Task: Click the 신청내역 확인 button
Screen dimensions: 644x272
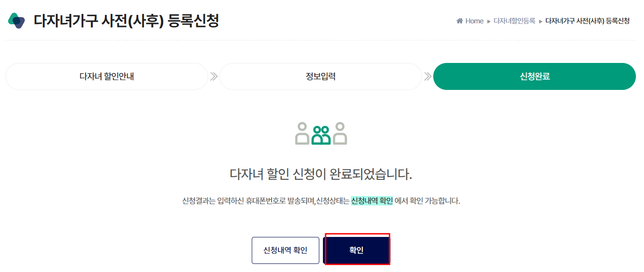Action: coord(285,250)
